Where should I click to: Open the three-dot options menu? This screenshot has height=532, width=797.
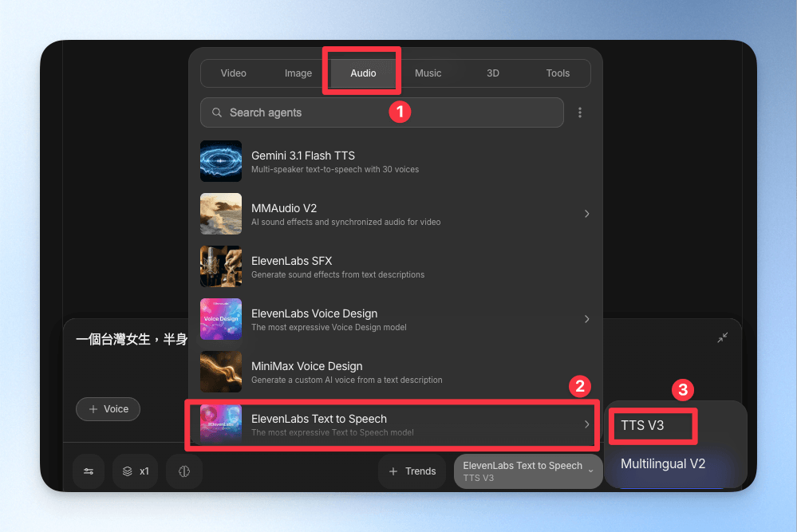[579, 112]
